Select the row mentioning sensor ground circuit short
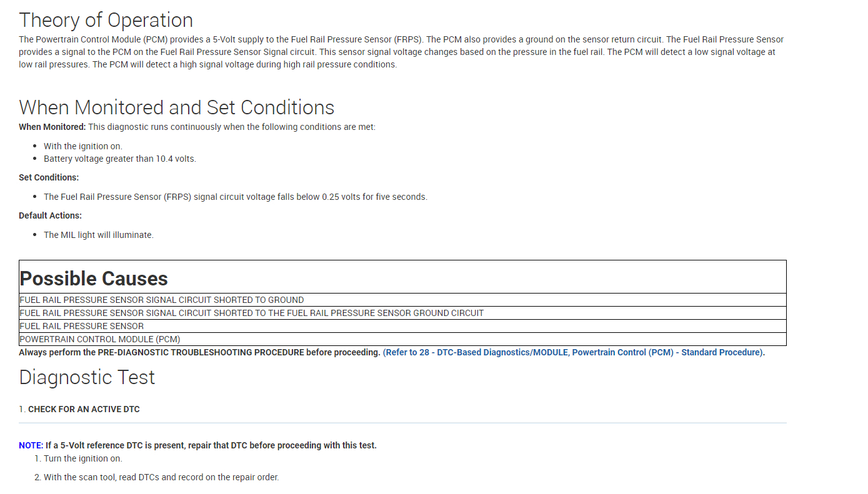This screenshot has height=494, width=868. (251, 313)
